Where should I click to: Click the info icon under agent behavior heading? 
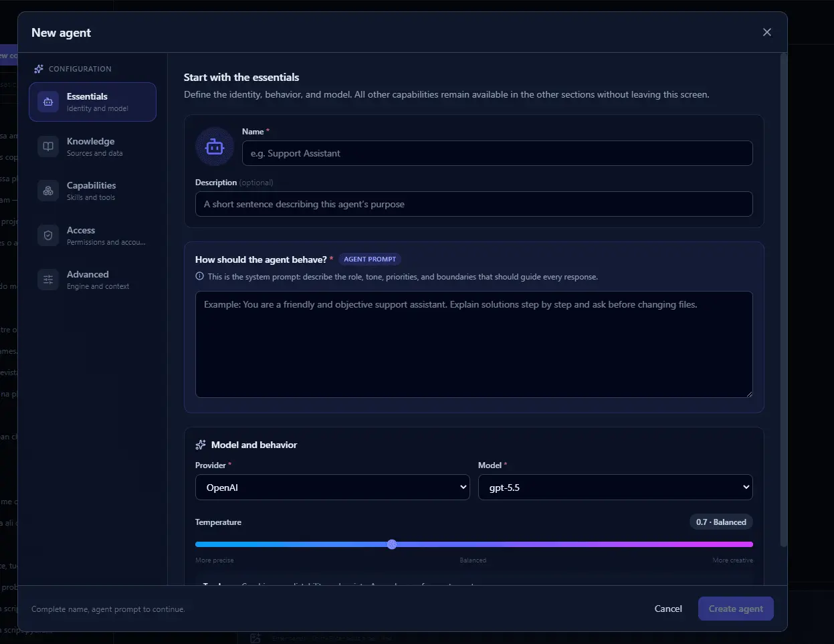tap(199, 276)
